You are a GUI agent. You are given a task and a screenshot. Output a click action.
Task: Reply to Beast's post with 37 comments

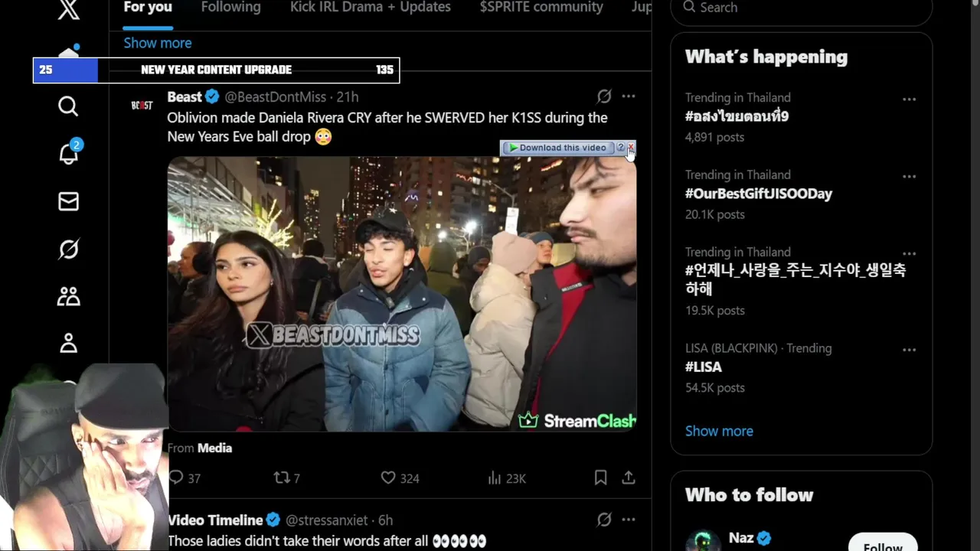click(185, 478)
